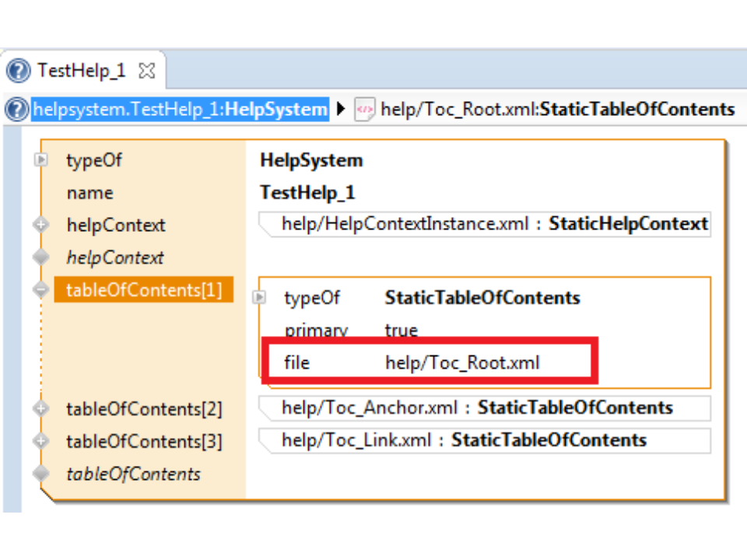Screen dimensions: 747x560
Task: Open help/Toc_Root.xml:StaticTableOfContents breadcrumb
Action: (x=557, y=110)
